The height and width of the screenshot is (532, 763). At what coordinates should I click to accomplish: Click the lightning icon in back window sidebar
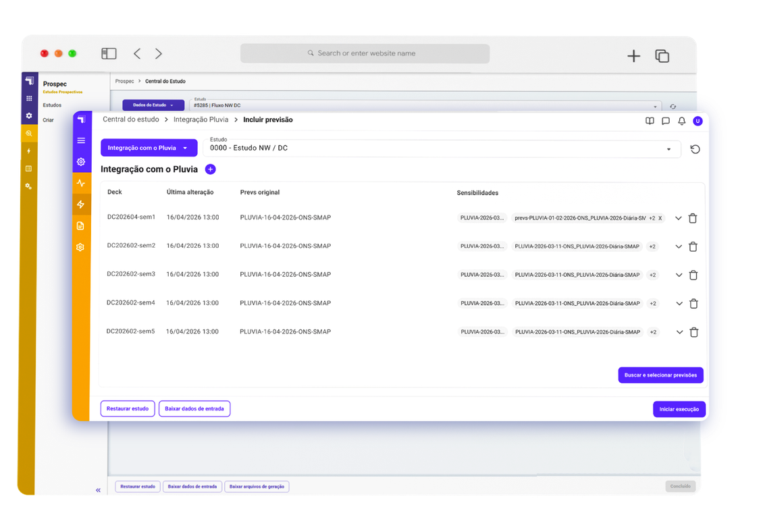[x=29, y=151]
